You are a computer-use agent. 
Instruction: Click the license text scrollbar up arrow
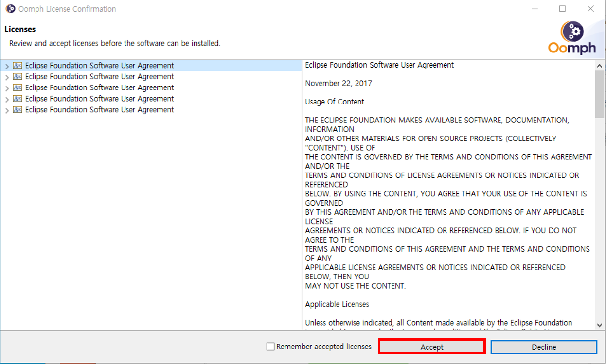click(x=600, y=65)
